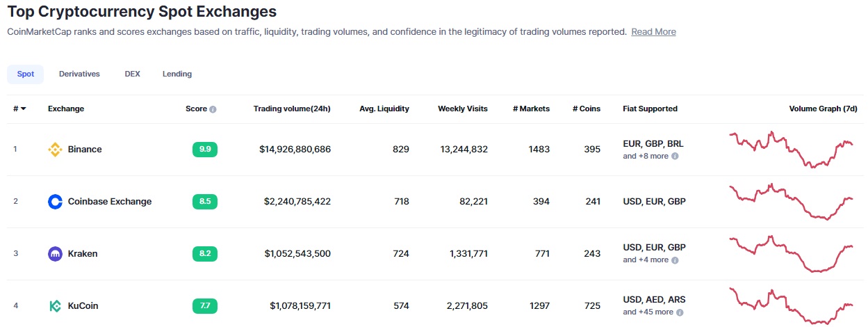Click info icon next to KuCoin's +45 more
This screenshot has width=868, height=327.
tap(680, 312)
